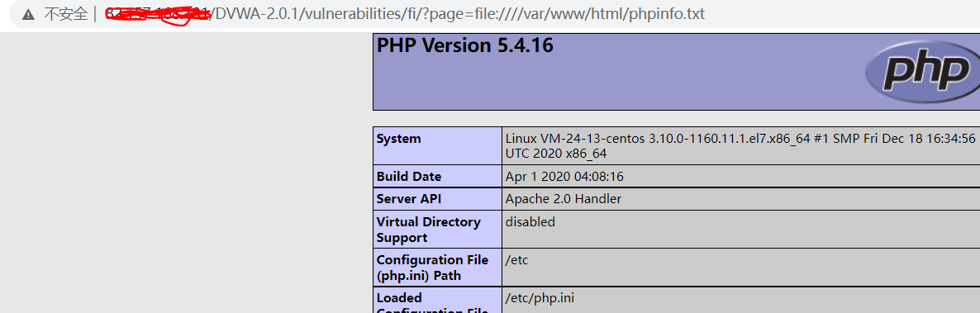The image size is (980, 313).
Task: Click the not-secure warning triangle icon
Action: [28, 14]
